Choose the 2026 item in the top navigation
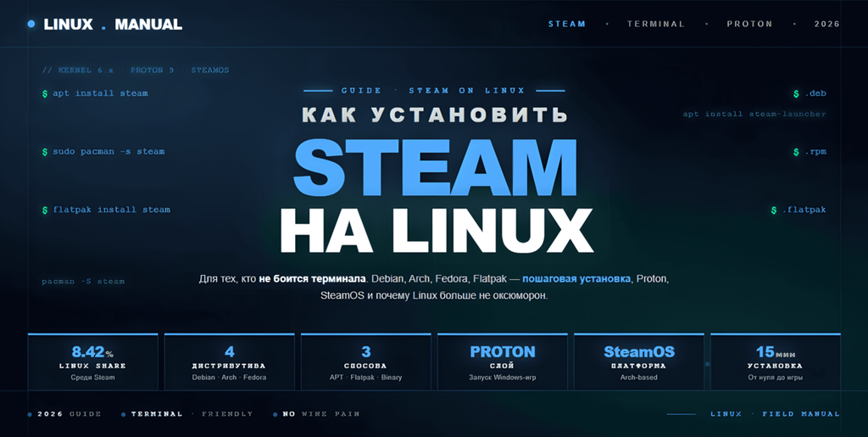 click(827, 24)
